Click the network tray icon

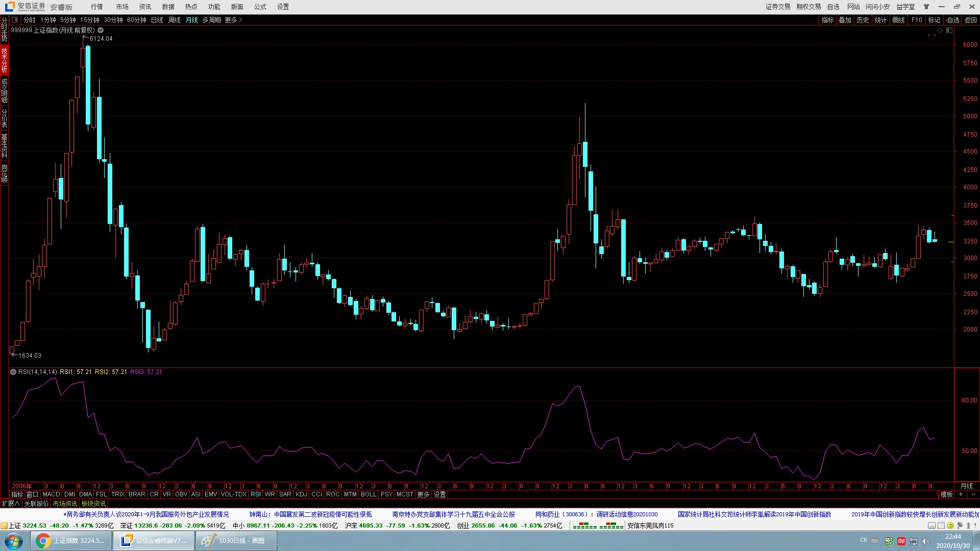pos(914,541)
